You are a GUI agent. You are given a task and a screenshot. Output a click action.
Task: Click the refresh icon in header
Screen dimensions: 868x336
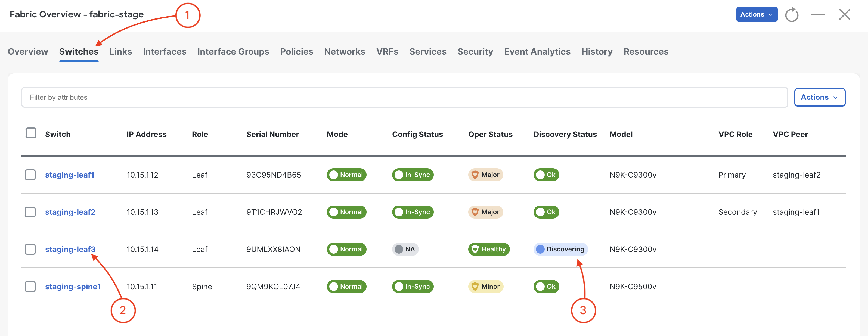[x=792, y=15]
